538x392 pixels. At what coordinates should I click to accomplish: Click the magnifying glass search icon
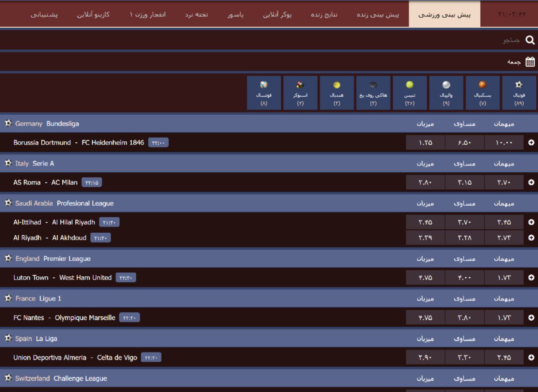click(x=530, y=40)
